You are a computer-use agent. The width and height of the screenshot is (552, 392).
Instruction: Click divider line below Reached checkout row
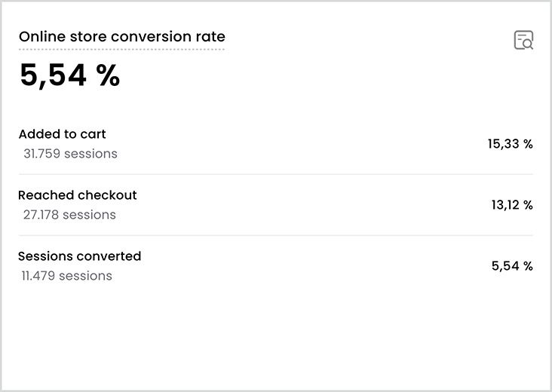pos(275,236)
